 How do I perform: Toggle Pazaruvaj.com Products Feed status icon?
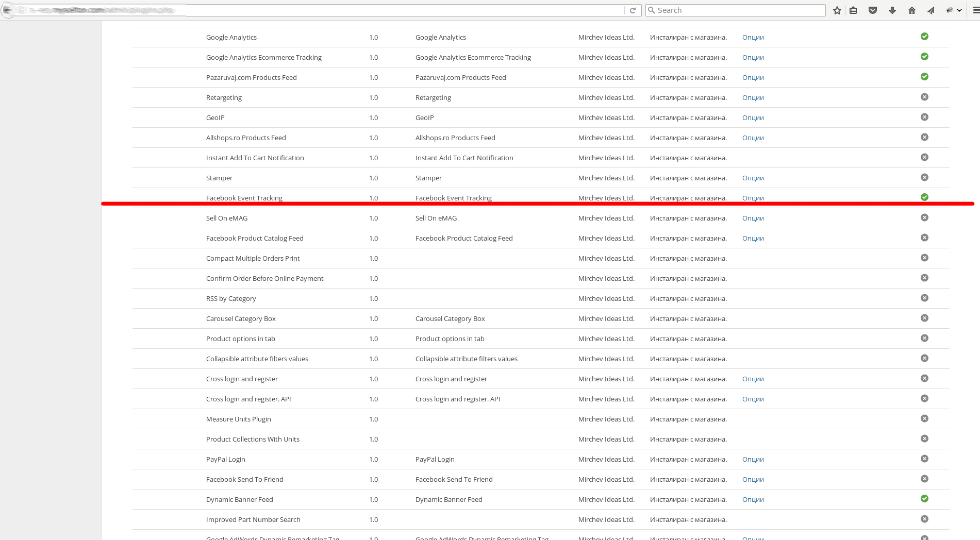(x=924, y=77)
